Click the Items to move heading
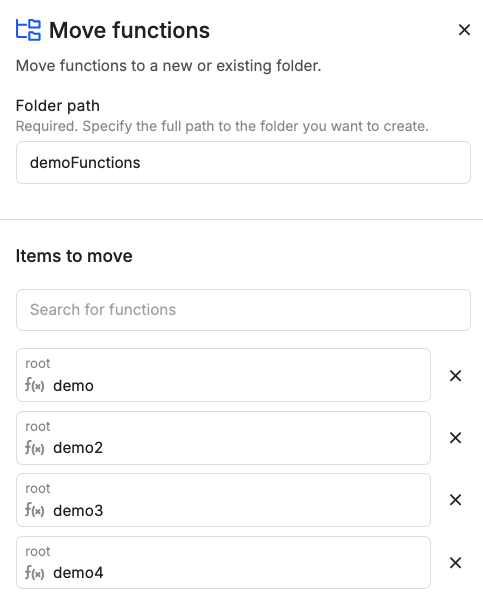 pos(74,256)
